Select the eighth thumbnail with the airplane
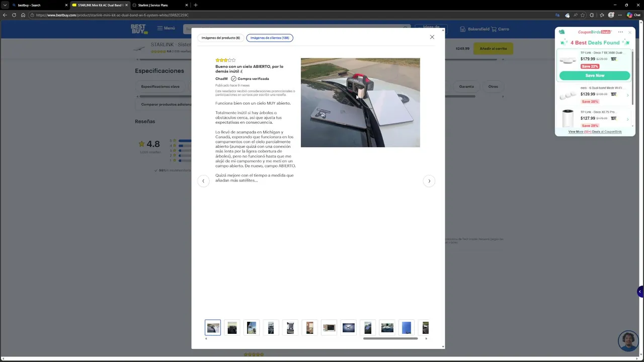 tap(348, 328)
